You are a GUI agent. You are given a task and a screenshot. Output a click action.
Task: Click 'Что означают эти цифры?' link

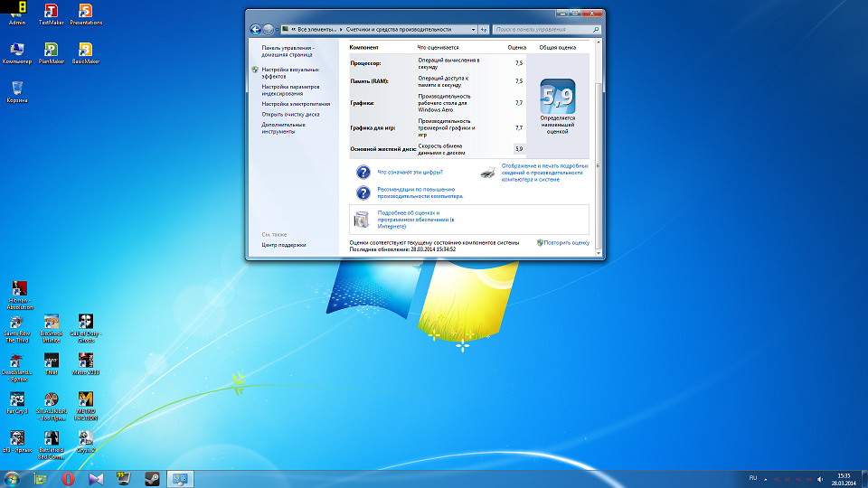point(410,172)
